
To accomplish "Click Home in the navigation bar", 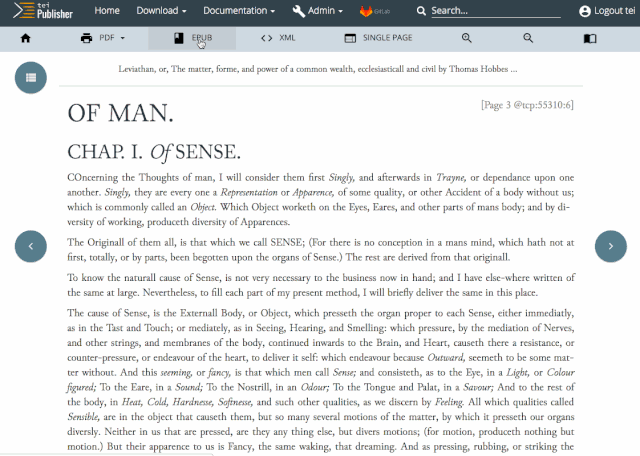I will point(107,11).
